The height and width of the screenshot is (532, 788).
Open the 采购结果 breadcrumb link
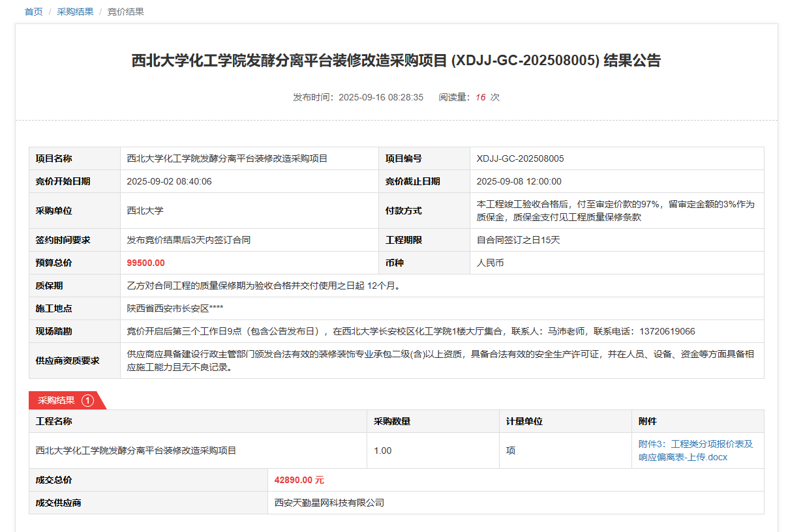point(75,12)
